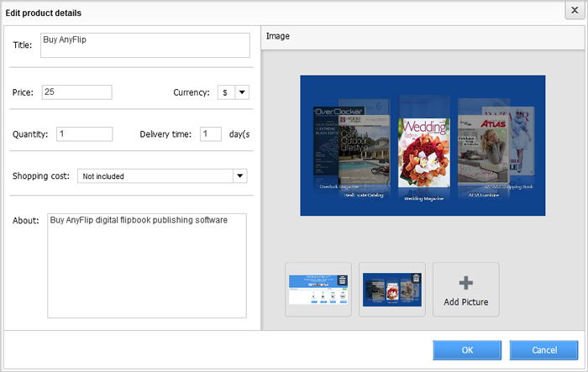588x372 pixels.
Task: Delete the second product picture via trash icon
Action: point(416,280)
